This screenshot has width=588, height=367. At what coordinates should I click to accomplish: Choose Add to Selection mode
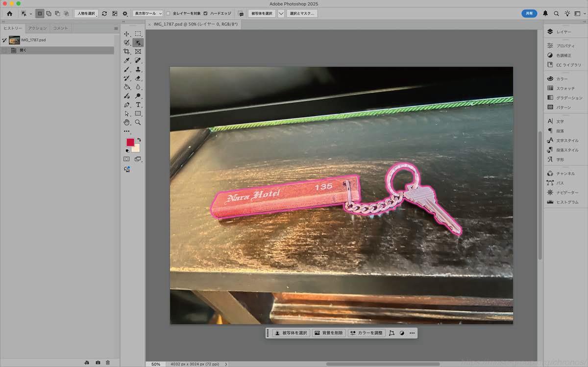tap(49, 13)
